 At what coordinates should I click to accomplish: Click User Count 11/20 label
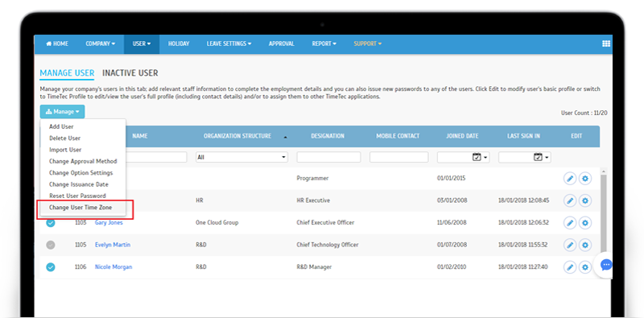tap(584, 113)
